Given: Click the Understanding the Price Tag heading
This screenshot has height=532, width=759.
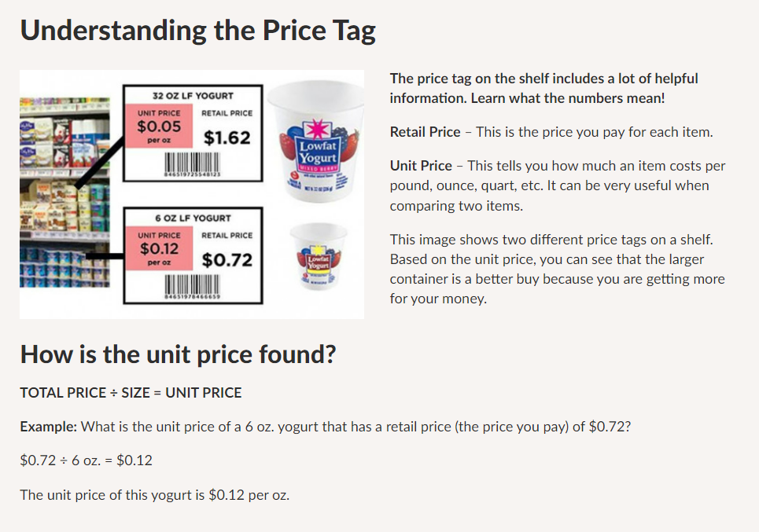Looking at the screenshot, I should [198, 31].
